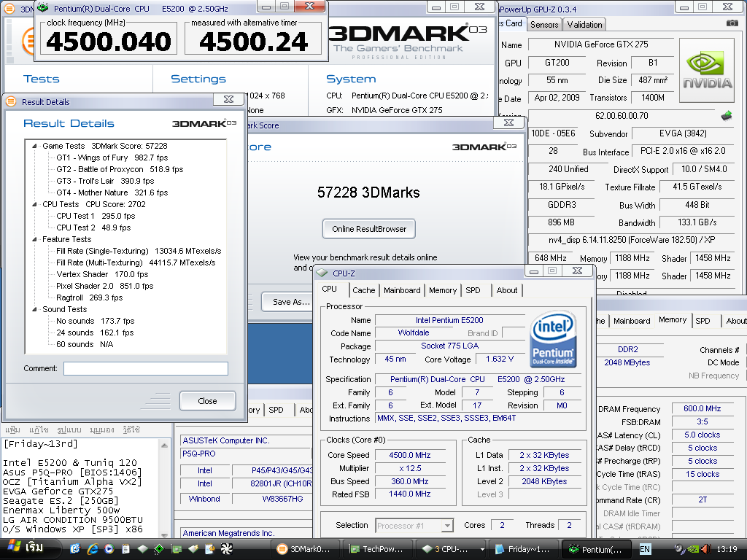This screenshot has height=560, width=747.
Task: Select Pixel Shader 2.0 row
Action: (105, 286)
